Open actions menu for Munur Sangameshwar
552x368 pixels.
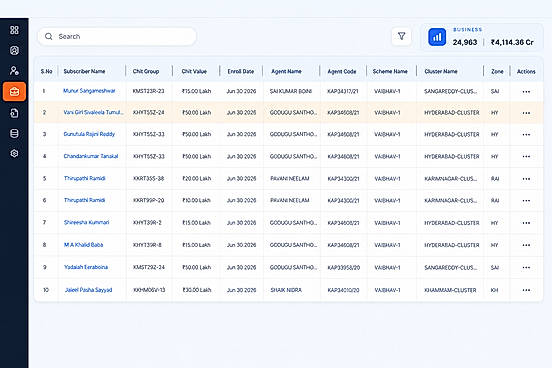[x=526, y=92]
